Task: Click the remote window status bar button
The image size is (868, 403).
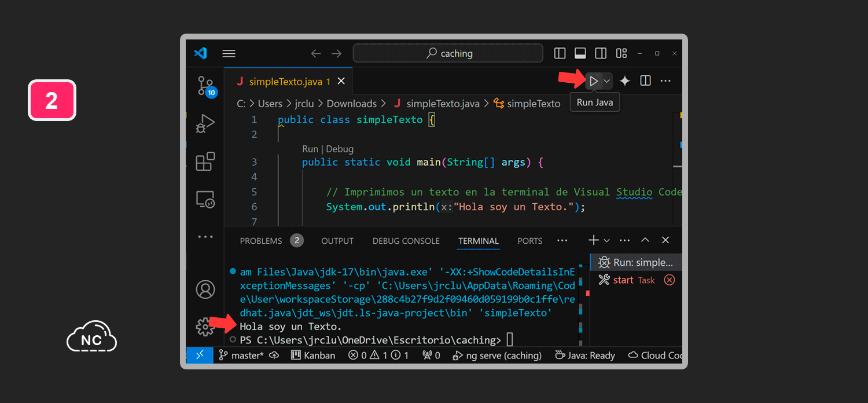Action: pyautogui.click(x=200, y=356)
